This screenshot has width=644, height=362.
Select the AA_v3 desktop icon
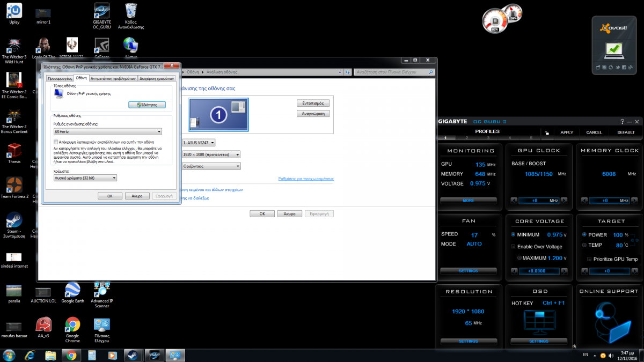tap(43, 328)
